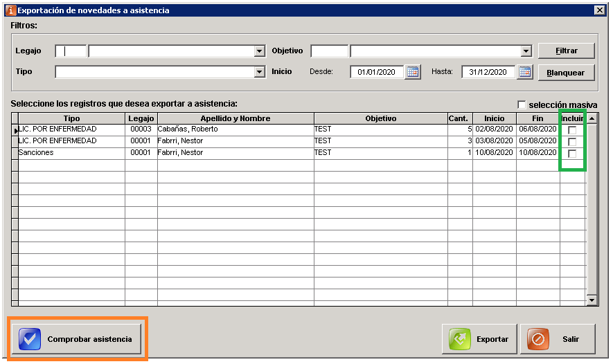Select the row selector of Cabañas row
The image size is (613, 364).
(15, 130)
